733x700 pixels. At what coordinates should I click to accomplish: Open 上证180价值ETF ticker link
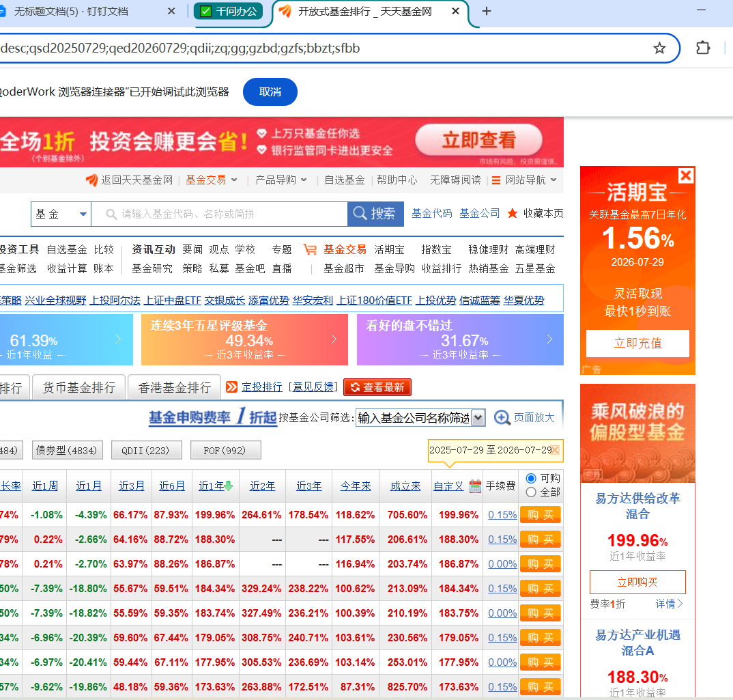click(375, 300)
